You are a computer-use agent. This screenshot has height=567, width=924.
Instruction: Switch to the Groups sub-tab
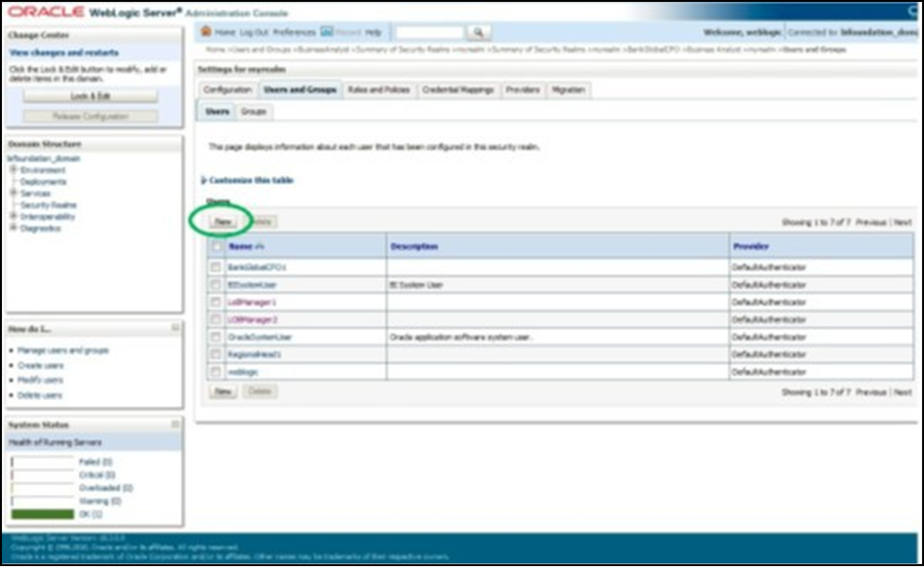click(254, 112)
